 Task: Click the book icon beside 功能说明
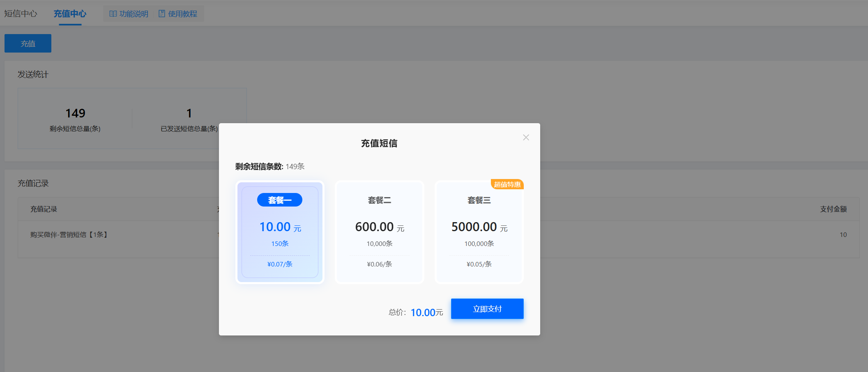pyautogui.click(x=113, y=14)
